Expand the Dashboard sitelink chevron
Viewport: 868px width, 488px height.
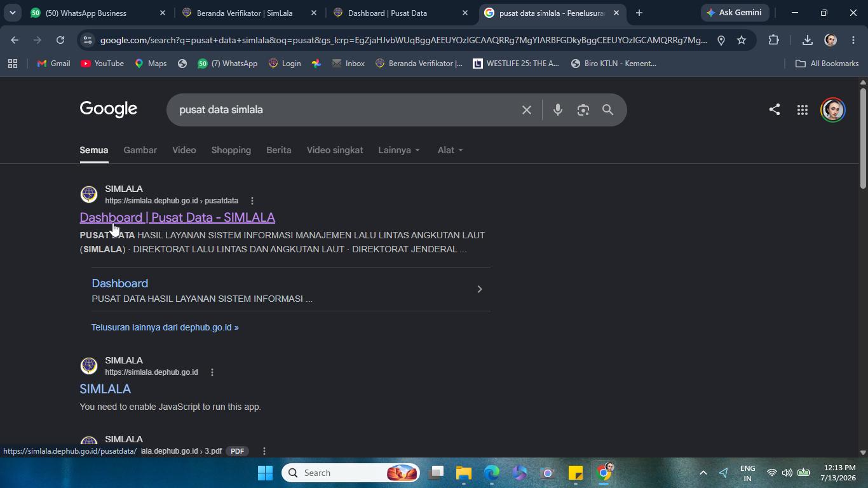(480, 289)
